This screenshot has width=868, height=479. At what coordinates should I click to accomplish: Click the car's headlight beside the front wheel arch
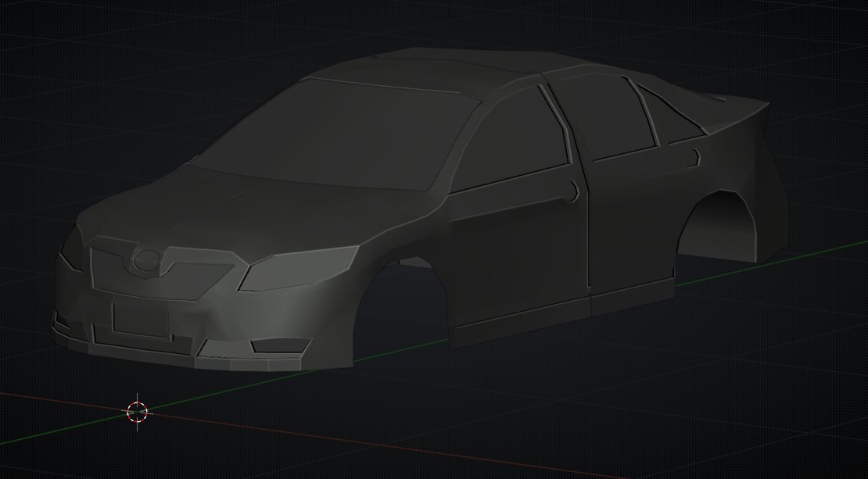(299, 268)
